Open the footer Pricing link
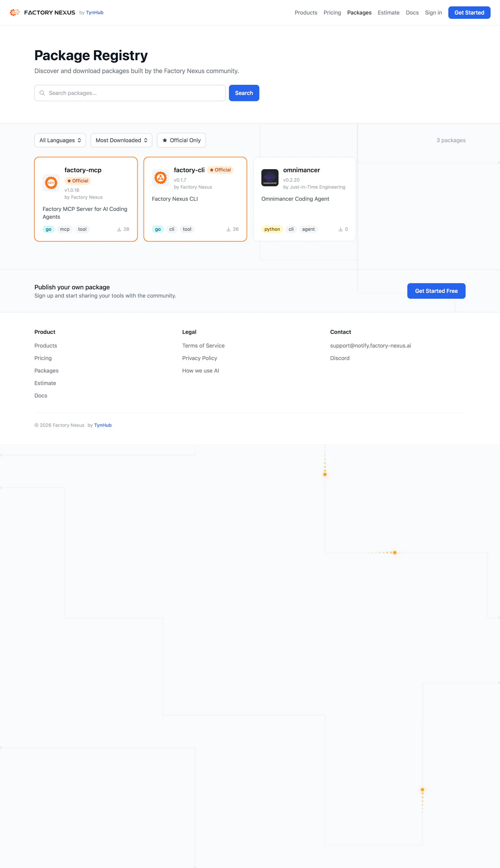Image resolution: width=500 pixels, height=868 pixels. (43, 358)
